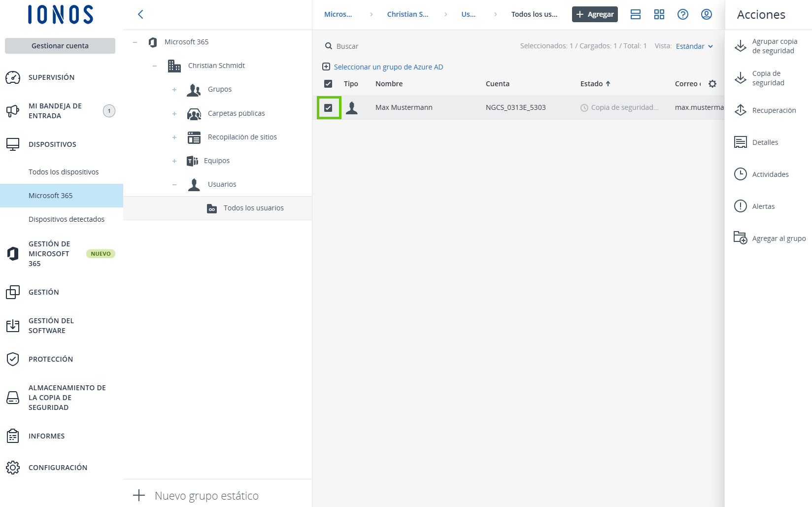Collapse the Usuarios tree node

click(174, 184)
